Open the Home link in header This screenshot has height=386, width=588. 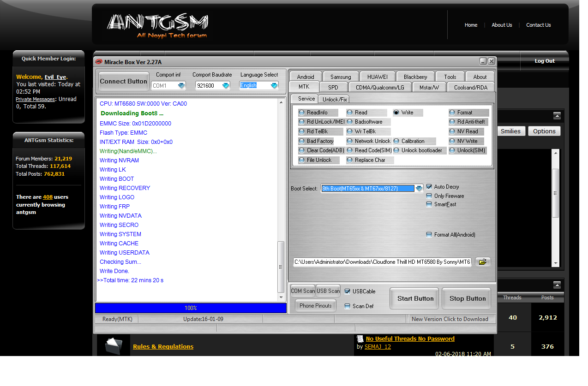coord(471,25)
